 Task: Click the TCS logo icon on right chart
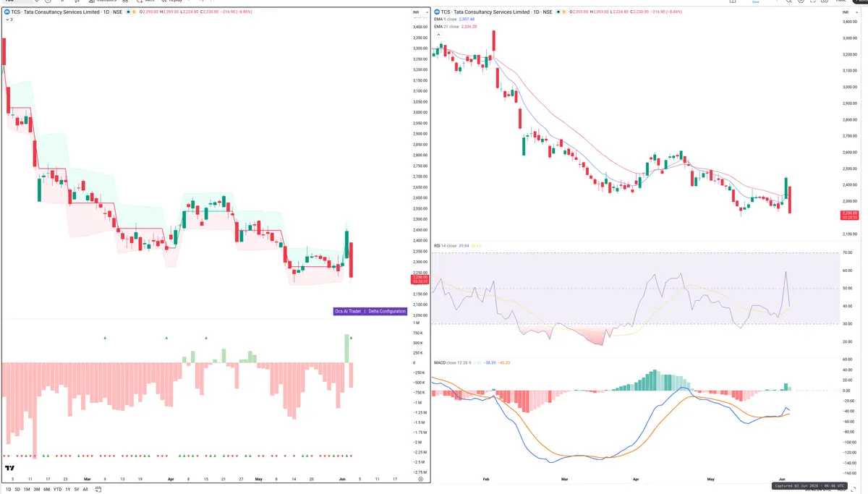[438, 12]
